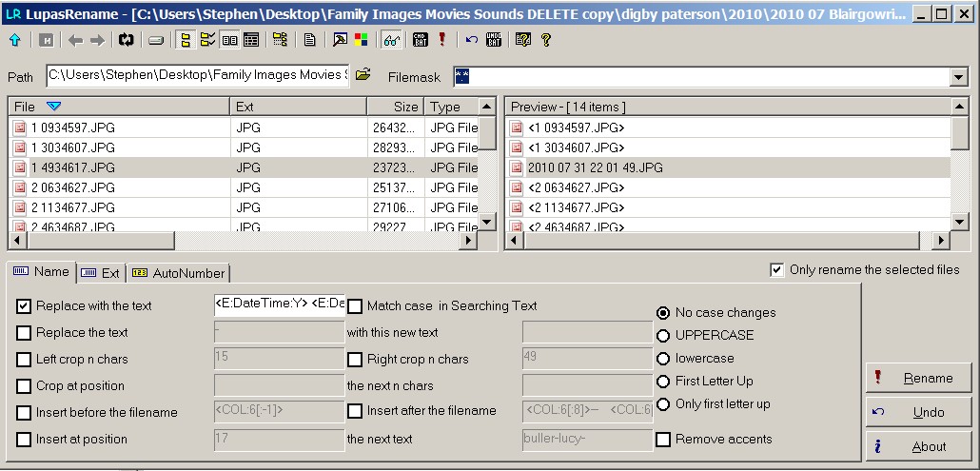Click the columns table layout toolbar icon
980x471 pixels.
(251, 41)
